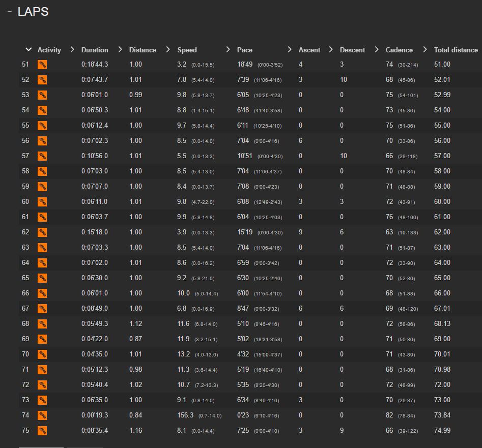Image resolution: width=482 pixels, height=448 pixels.
Task: Sort laps by the Duration column header
Action: (x=95, y=50)
